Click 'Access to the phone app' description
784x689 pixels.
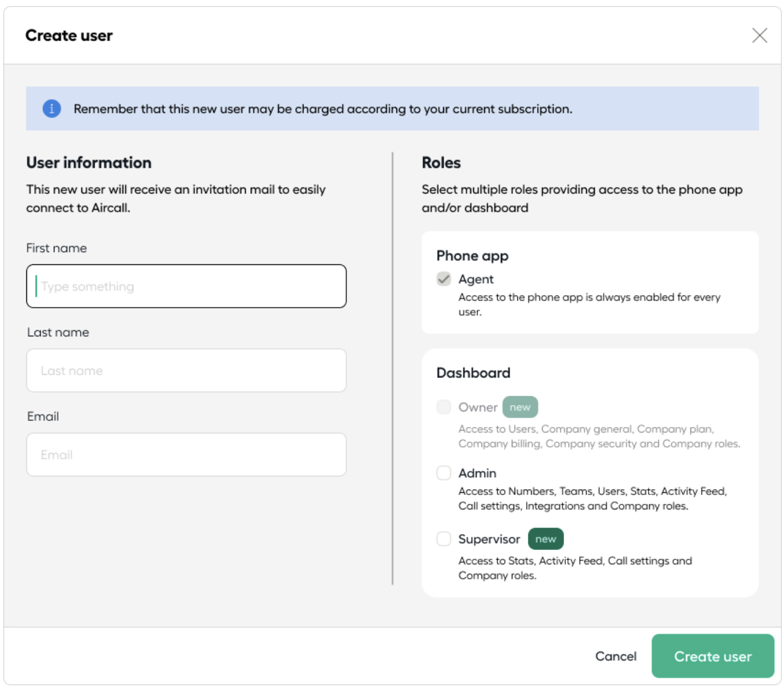pos(589,304)
